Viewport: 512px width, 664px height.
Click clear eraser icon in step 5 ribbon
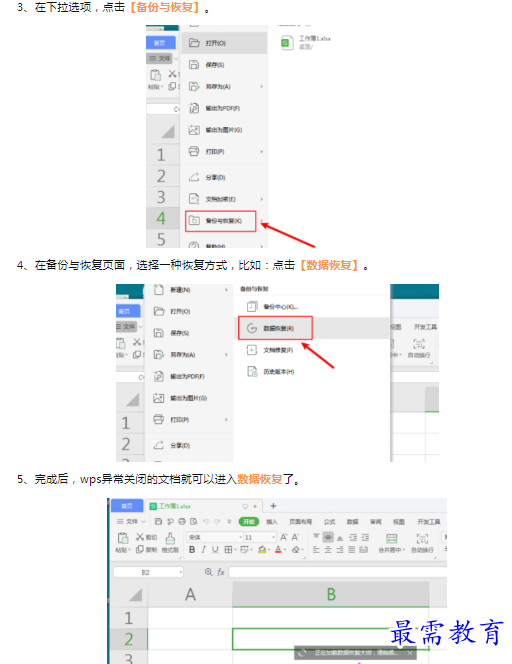coord(296,549)
